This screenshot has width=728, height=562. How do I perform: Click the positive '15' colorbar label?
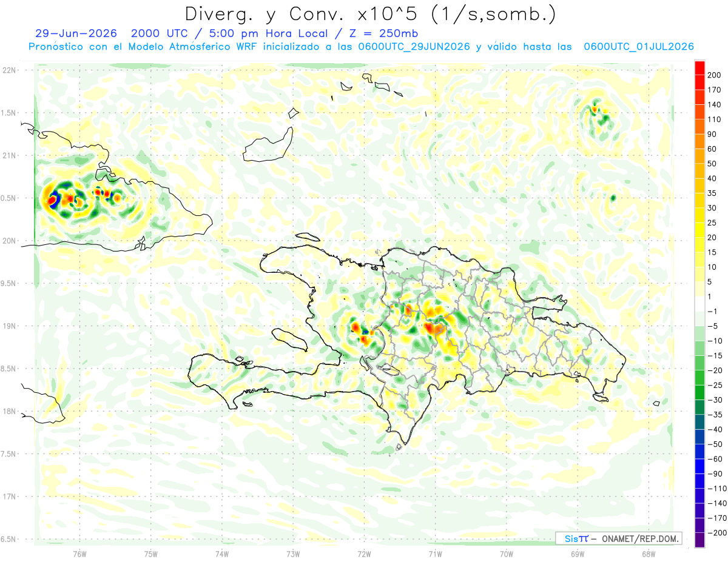pyautogui.click(x=712, y=252)
